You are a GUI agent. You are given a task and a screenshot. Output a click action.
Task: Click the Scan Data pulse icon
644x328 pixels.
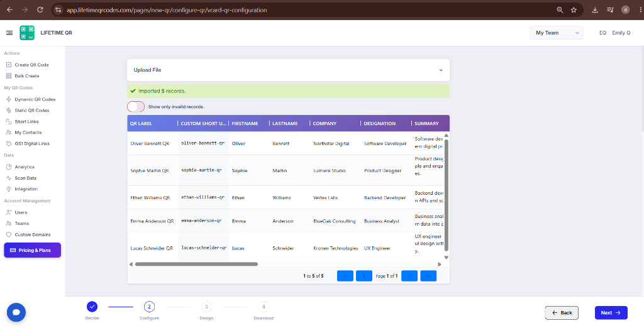tap(9, 178)
